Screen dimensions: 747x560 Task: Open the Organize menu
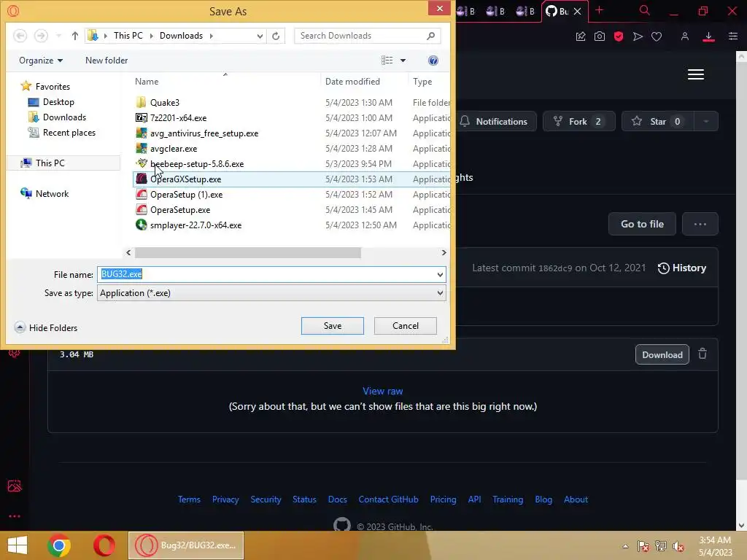pyautogui.click(x=41, y=61)
